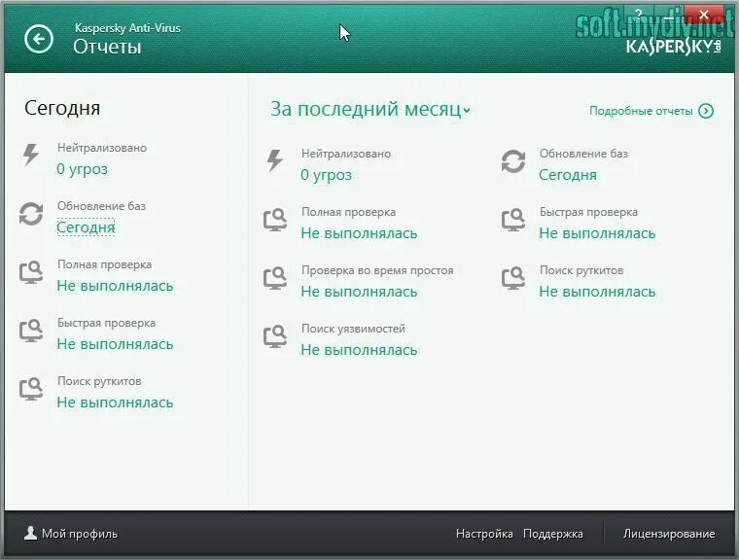Click the circled arrow beside Подробные отчеты
739x560 pixels.
[x=706, y=111]
